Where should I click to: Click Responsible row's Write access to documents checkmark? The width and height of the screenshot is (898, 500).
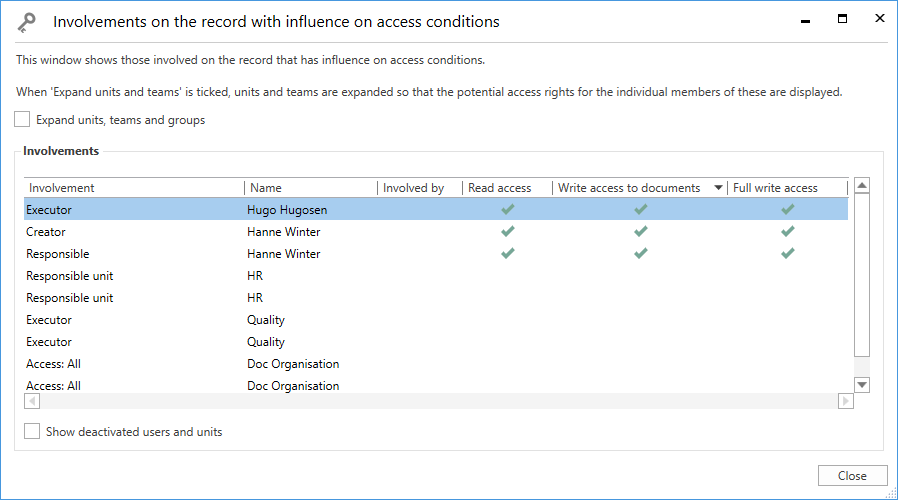(x=640, y=254)
